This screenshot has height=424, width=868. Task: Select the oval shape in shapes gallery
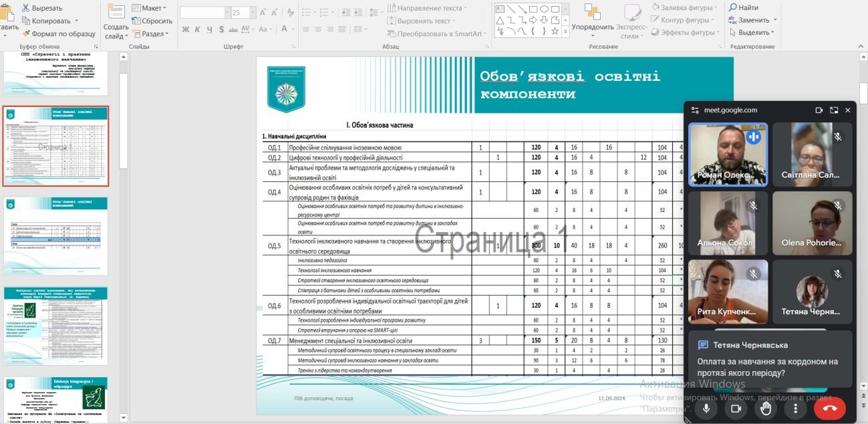545,9
